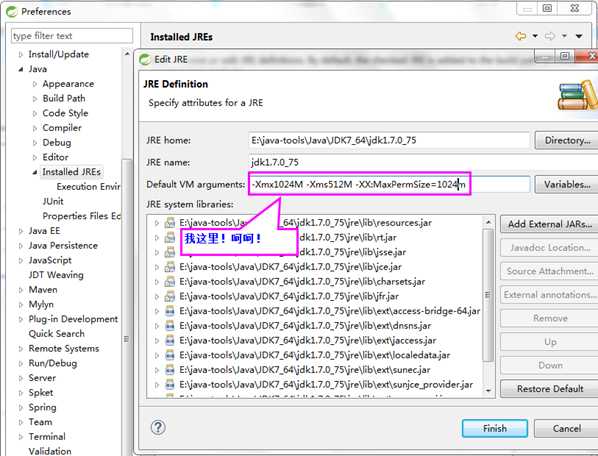Select the sunec.jar library row
598x456 pixels.
click(305, 370)
